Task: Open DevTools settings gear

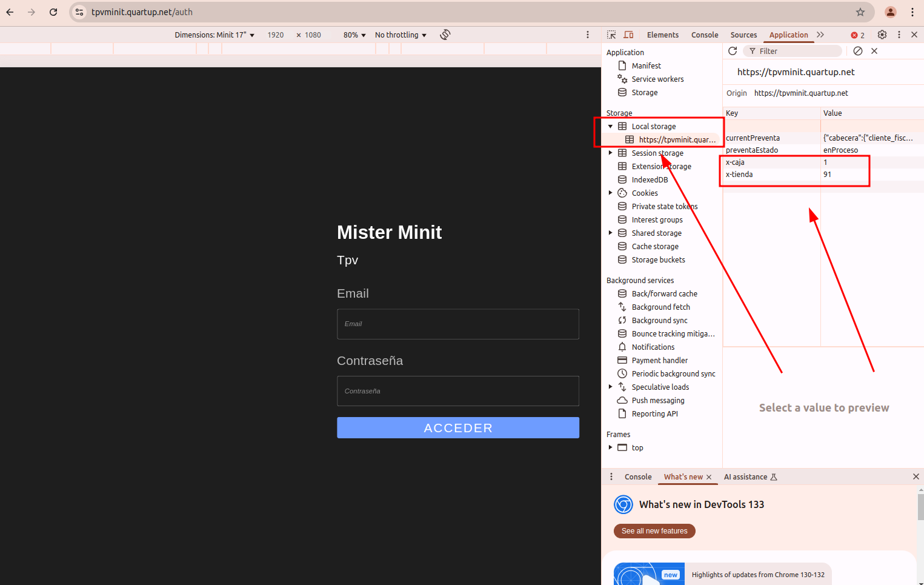Action: (882, 35)
